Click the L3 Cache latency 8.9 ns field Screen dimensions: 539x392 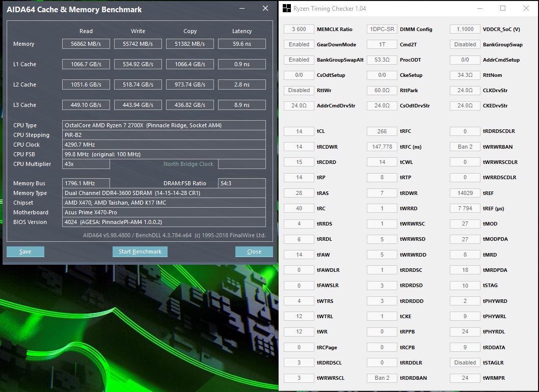[x=241, y=105]
